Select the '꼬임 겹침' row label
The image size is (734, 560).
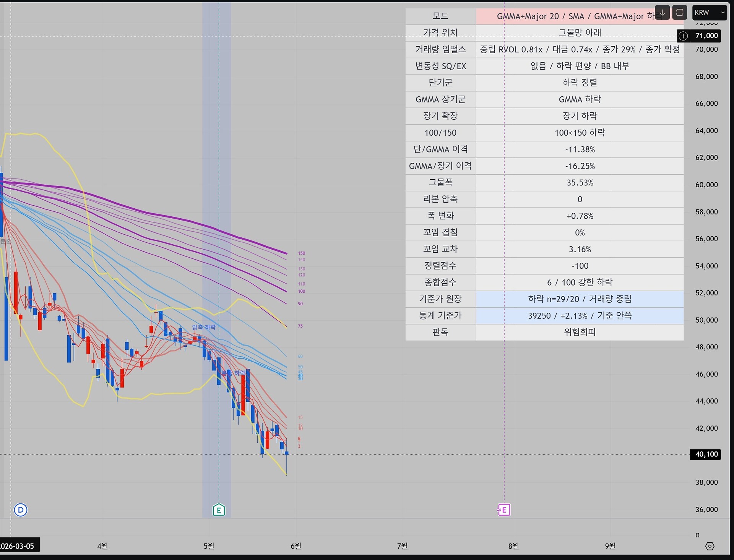tap(440, 232)
